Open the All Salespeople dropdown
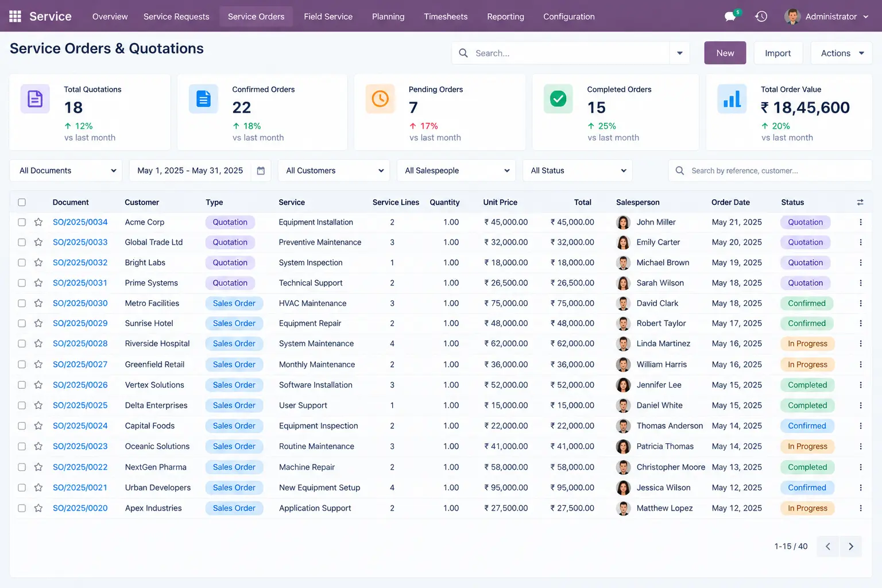882x588 pixels. tap(456, 171)
